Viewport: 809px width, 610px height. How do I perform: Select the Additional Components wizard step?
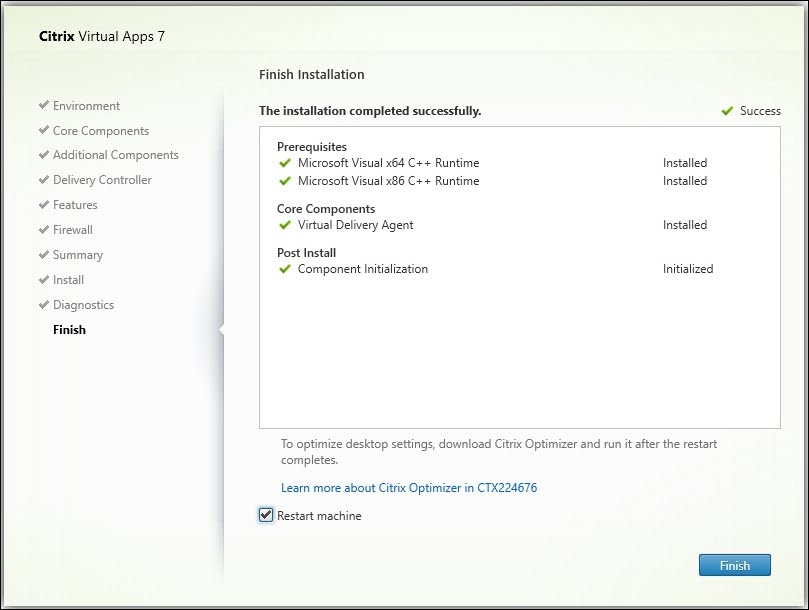tap(116, 155)
